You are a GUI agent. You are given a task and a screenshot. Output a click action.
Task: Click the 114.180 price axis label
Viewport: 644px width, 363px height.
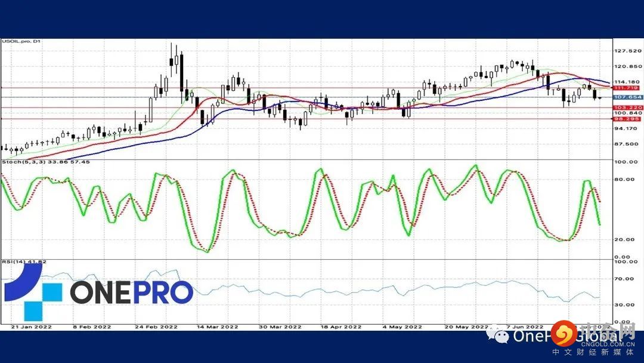point(627,82)
